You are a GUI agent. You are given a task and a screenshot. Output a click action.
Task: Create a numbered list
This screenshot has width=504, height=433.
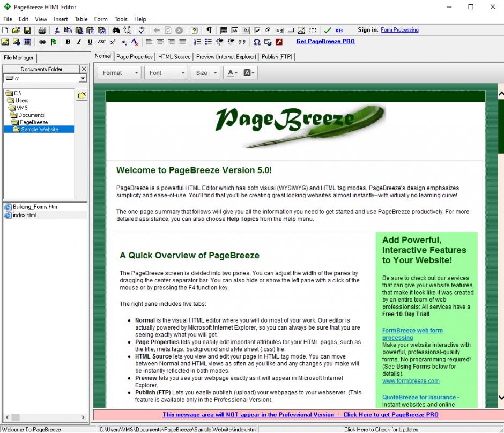[197, 42]
